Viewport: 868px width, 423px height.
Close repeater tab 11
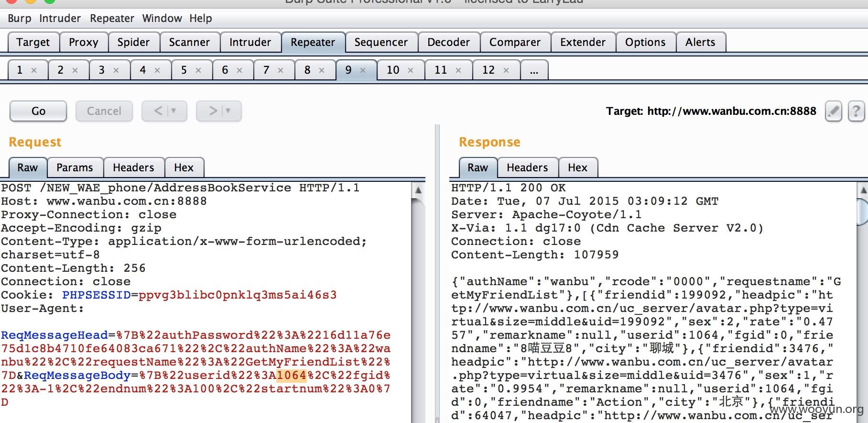pos(458,70)
